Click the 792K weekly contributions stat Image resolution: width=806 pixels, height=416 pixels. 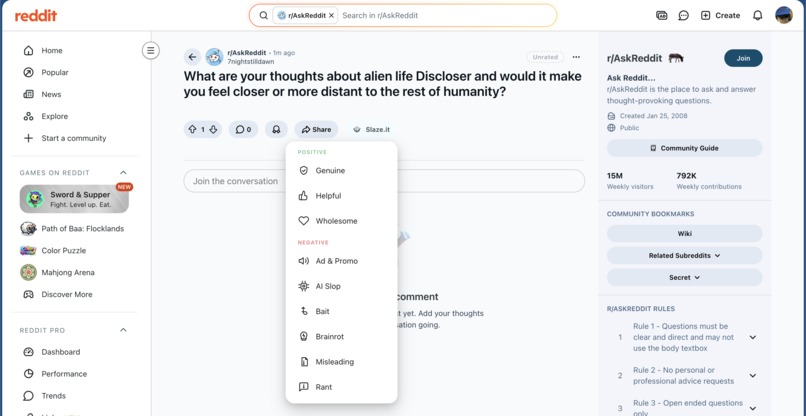pyautogui.click(x=709, y=180)
